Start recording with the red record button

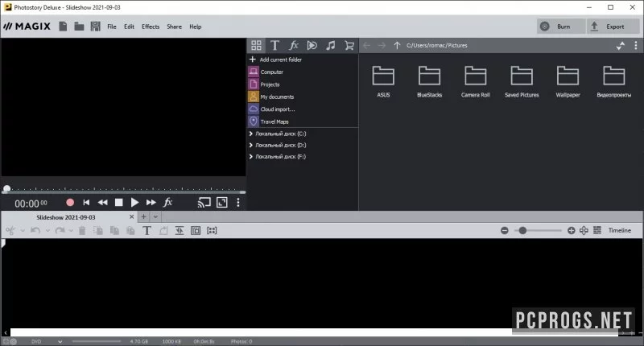click(70, 202)
